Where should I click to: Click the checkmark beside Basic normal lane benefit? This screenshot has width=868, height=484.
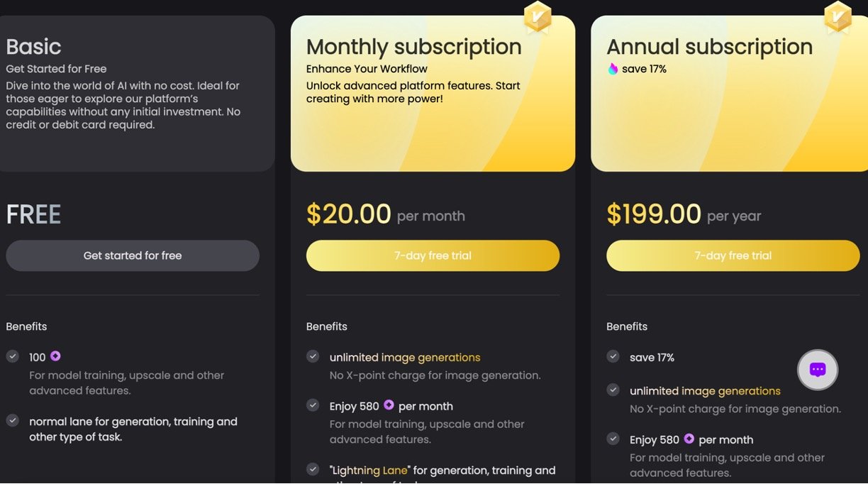point(13,420)
